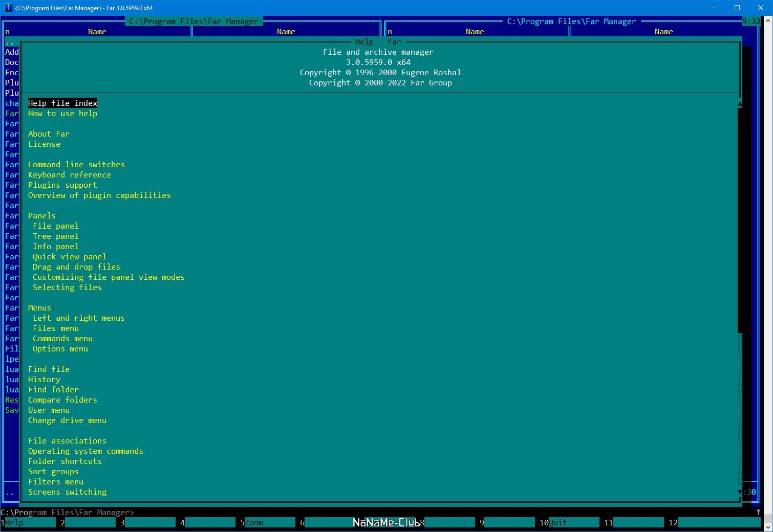Open the Sort groups topic

[53, 472]
